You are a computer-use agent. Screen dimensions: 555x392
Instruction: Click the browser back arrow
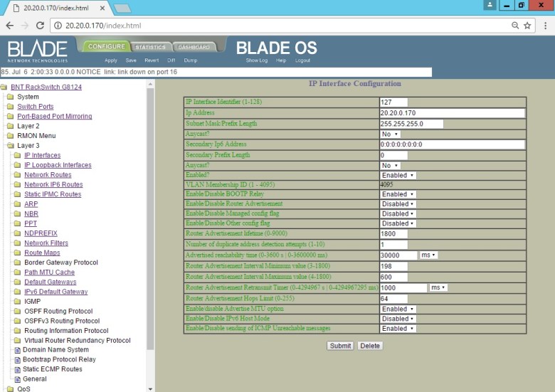click(9, 26)
